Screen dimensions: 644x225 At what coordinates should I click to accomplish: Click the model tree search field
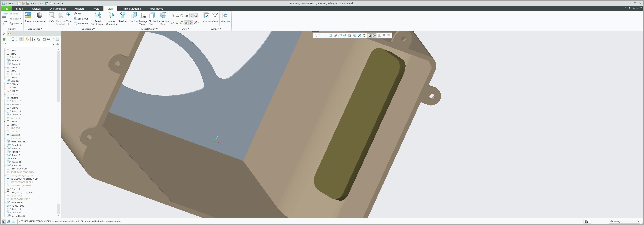pos(27,44)
